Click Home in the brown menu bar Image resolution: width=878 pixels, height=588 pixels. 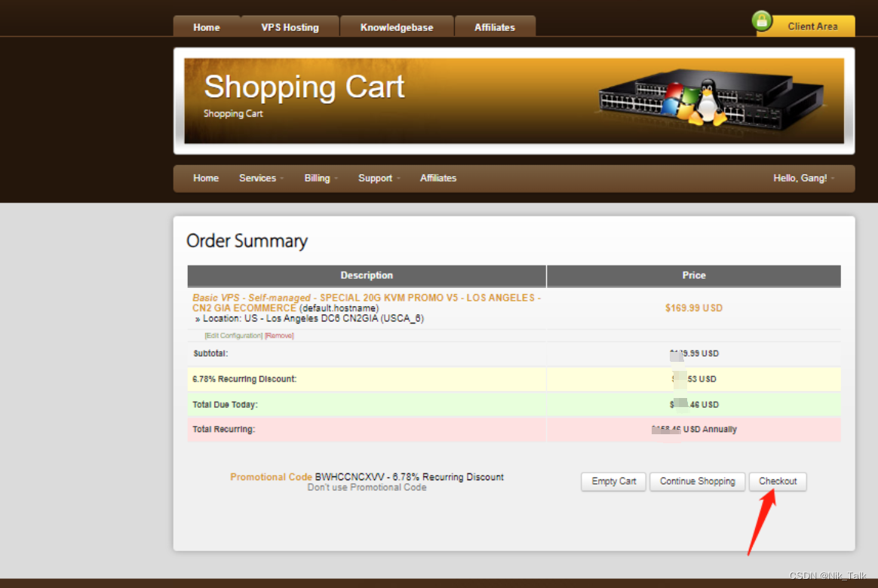click(x=205, y=178)
